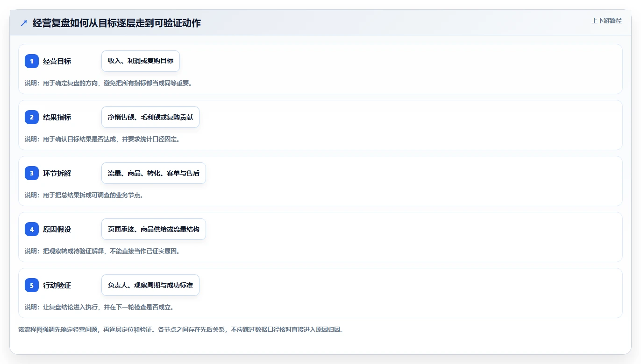Click the 环节拆解 step label
Viewport: 641px width, 364px height.
coord(57,173)
